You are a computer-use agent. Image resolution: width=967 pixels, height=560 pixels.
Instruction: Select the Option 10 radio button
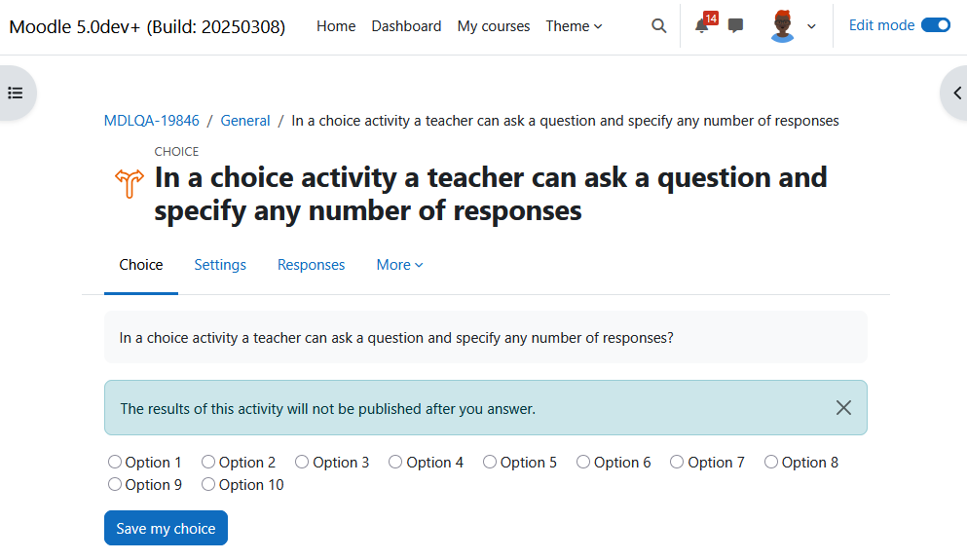[x=208, y=484]
